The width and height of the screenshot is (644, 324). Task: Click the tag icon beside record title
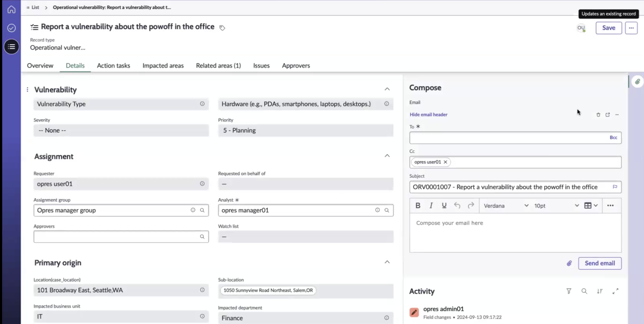point(222,28)
